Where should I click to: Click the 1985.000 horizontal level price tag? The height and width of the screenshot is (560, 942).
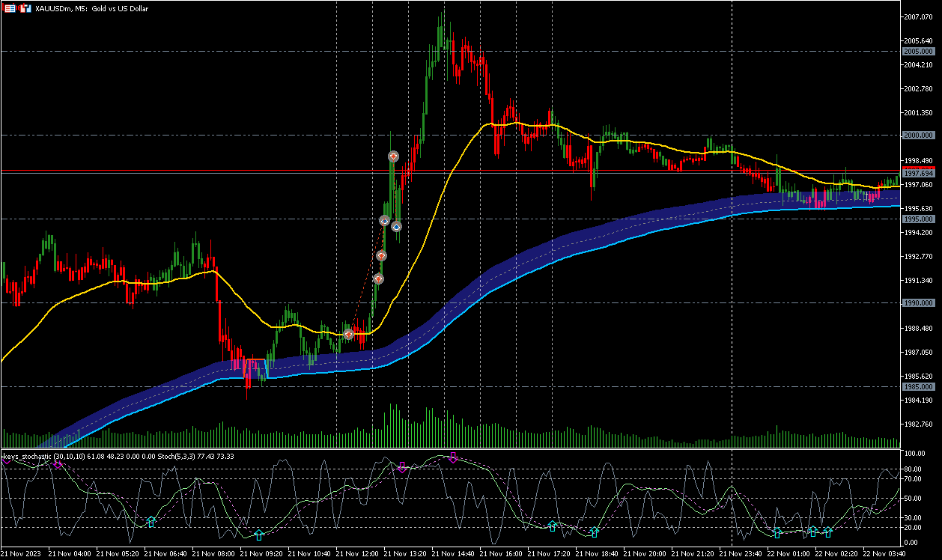tap(918, 386)
